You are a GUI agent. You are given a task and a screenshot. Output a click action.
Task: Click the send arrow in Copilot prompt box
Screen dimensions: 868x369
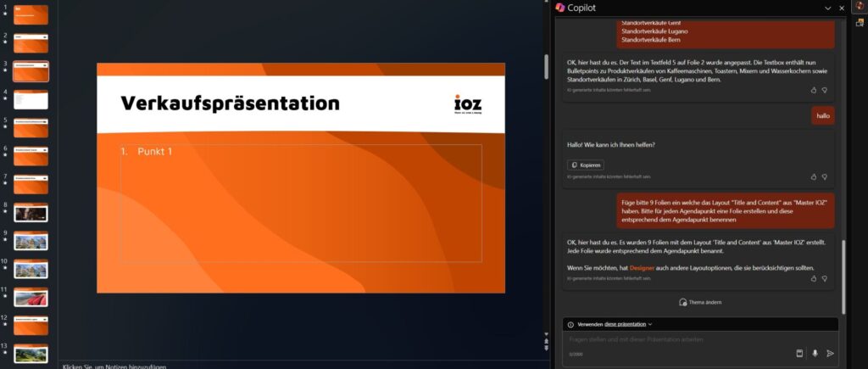pos(830,354)
